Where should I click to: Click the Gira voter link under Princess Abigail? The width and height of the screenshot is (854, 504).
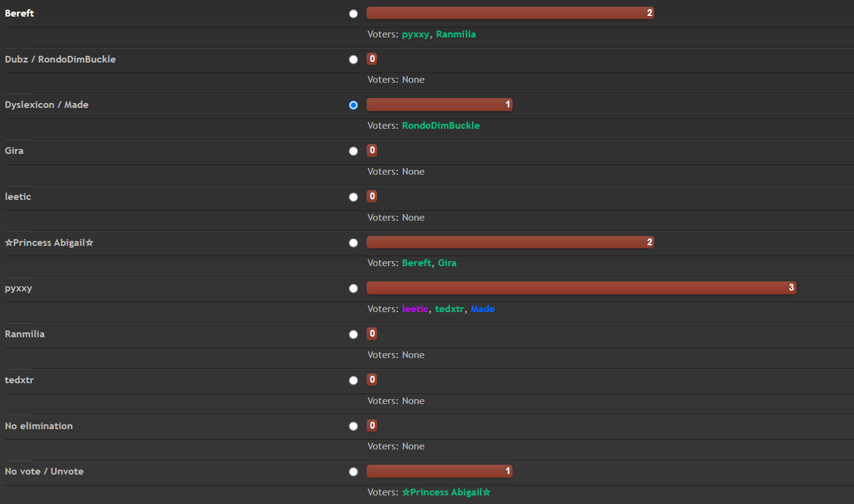447,263
